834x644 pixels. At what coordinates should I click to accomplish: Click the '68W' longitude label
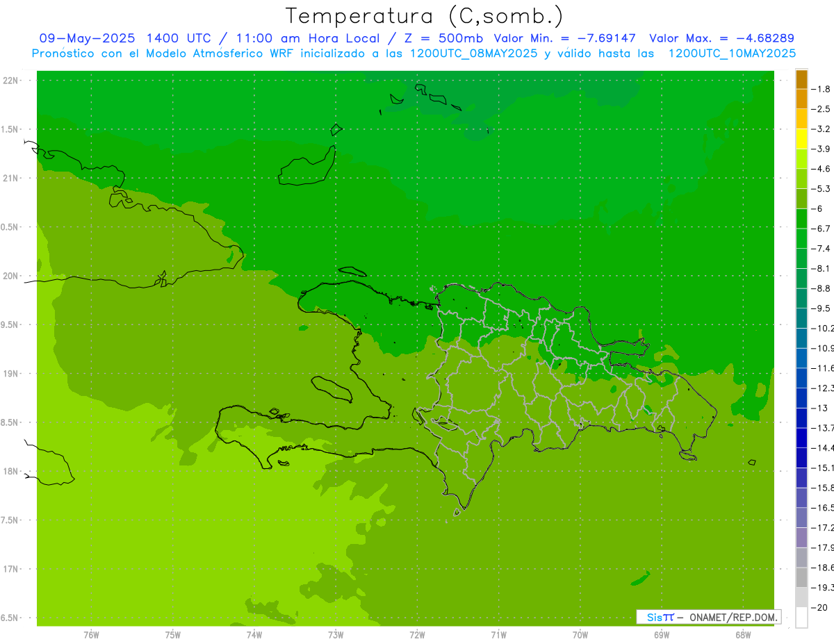tap(743, 634)
